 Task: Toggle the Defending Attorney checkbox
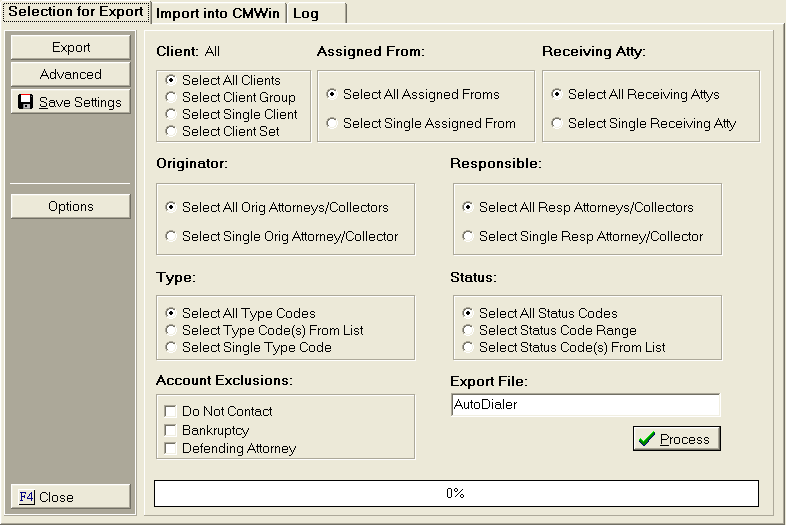(171, 448)
